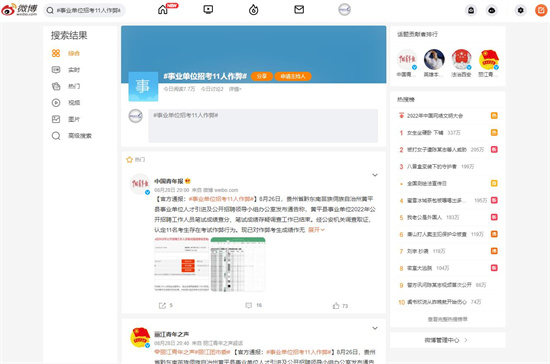550x364 pixels.
Task: Open the messages envelope icon
Action: point(299,9)
